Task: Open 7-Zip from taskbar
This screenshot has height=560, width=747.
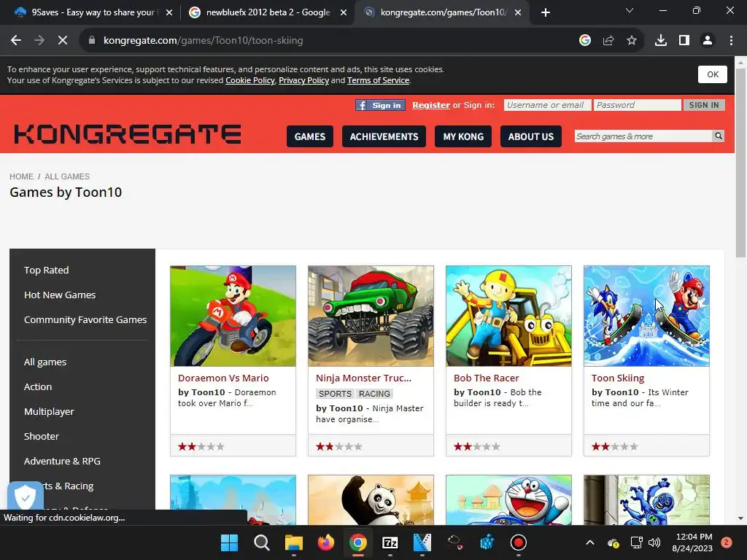Action: (x=390, y=542)
